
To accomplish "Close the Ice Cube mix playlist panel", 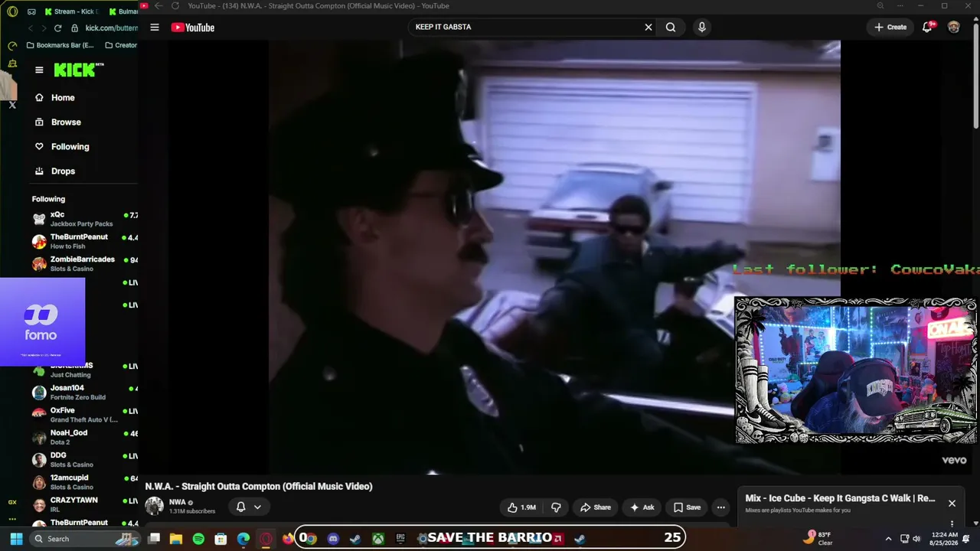I will coord(952,504).
